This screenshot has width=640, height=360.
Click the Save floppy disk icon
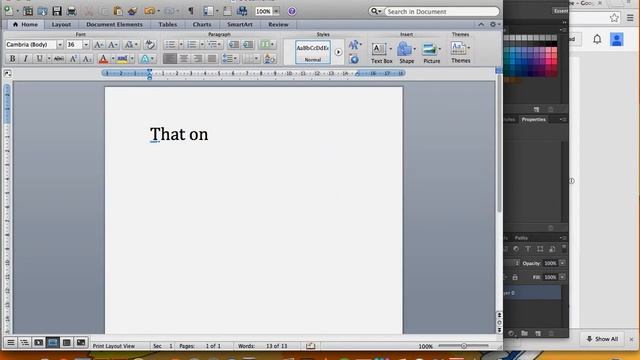click(x=57, y=11)
